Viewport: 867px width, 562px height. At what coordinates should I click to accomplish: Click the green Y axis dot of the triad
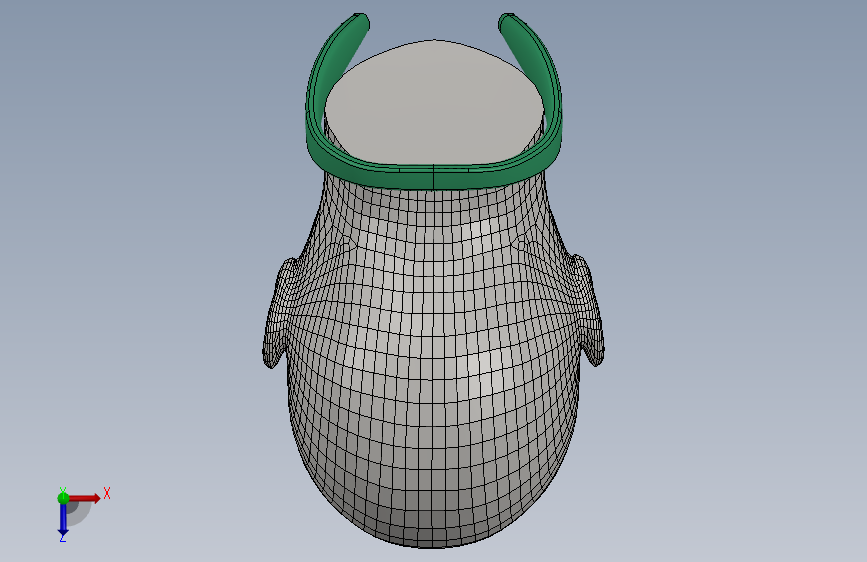click(63, 498)
